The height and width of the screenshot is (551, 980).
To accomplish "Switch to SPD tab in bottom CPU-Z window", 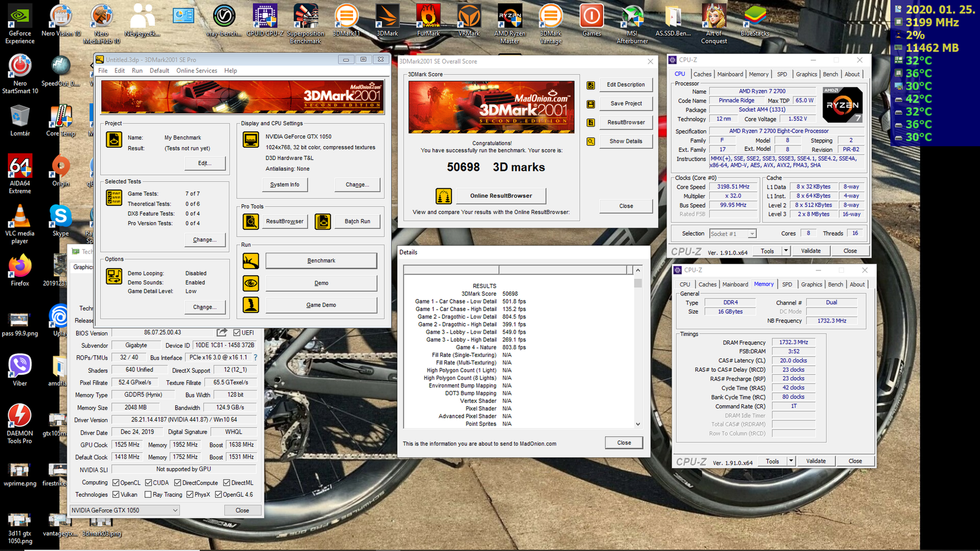I will pos(787,285).
